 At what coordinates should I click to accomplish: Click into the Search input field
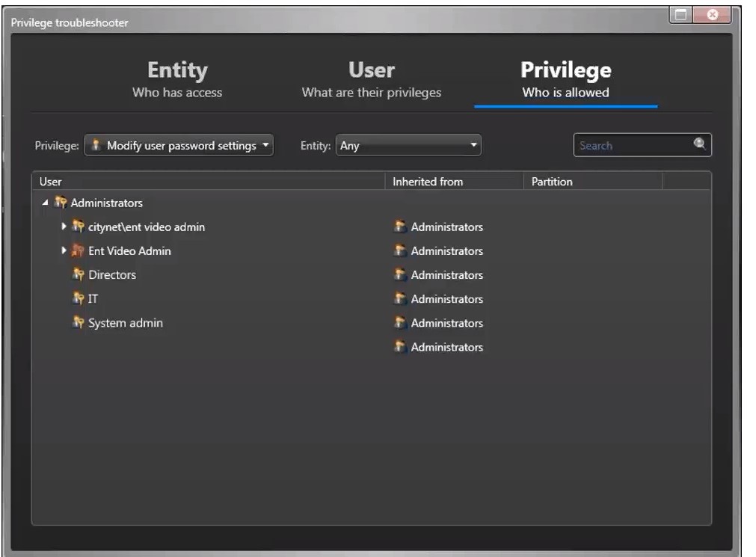click(632, 146)
